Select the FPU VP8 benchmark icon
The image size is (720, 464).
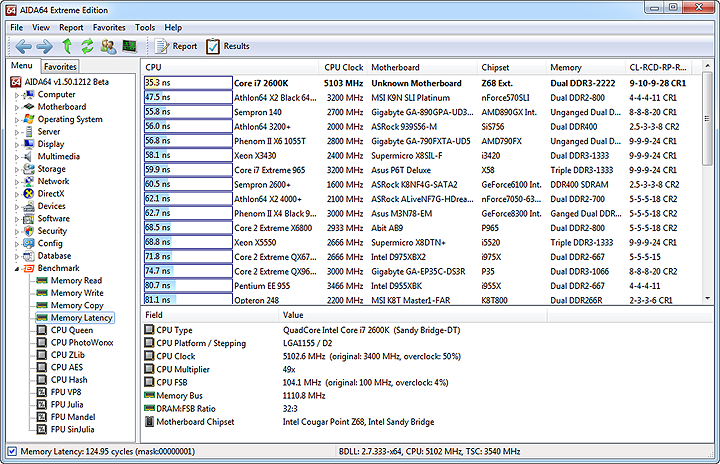42,392
